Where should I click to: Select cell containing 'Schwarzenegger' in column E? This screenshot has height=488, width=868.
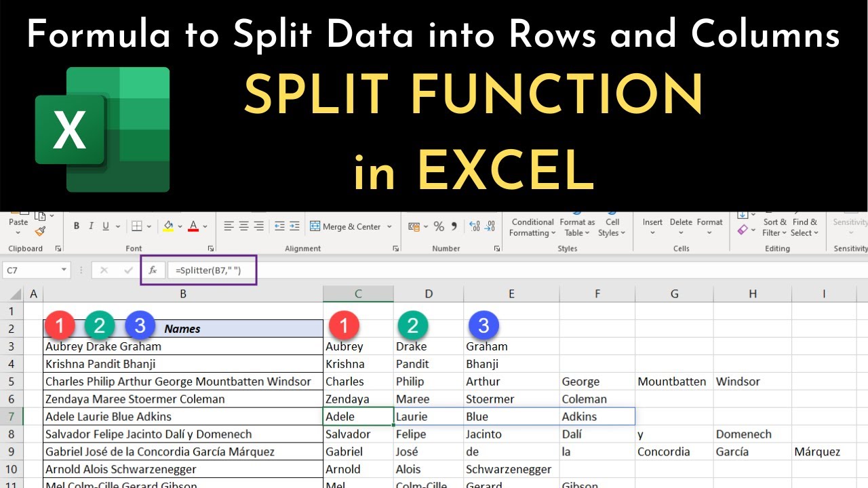click(x=511, y=469)
